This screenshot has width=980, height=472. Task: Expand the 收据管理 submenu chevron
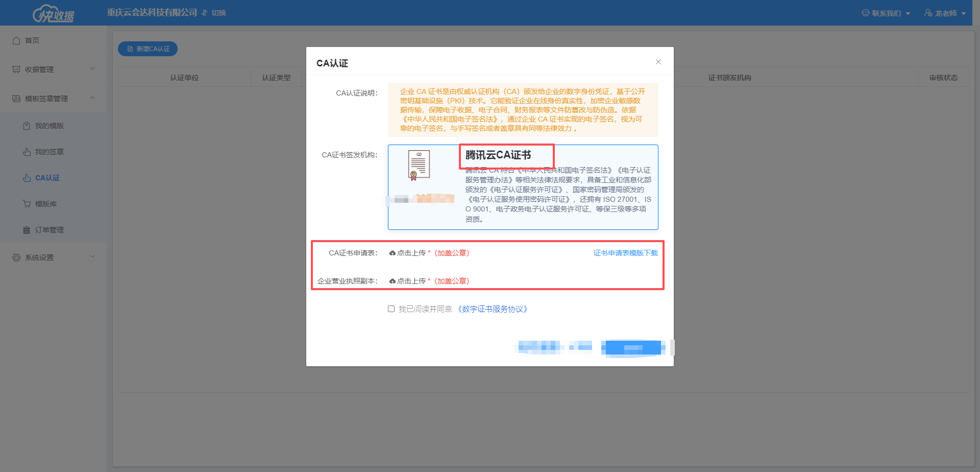pos(92,69)
